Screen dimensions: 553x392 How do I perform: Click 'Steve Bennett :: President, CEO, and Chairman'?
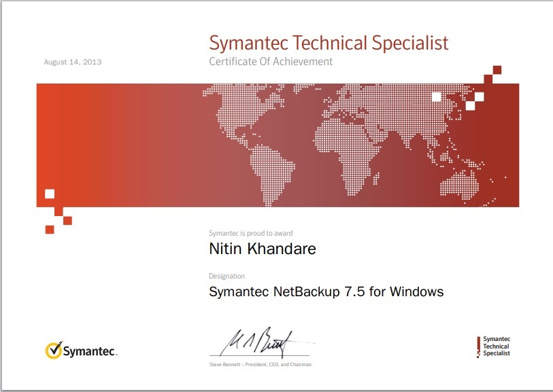pyautogui.click(x=261, y=365)
